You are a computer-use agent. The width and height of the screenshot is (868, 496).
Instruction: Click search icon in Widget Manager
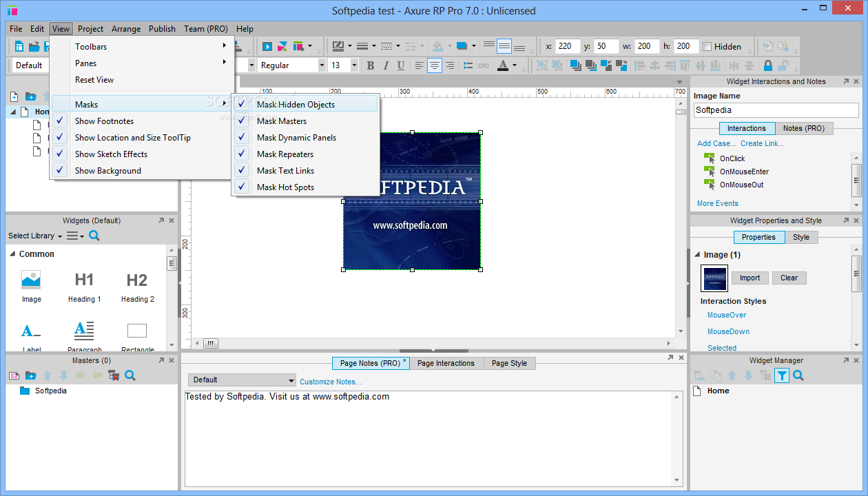point(798,375)
